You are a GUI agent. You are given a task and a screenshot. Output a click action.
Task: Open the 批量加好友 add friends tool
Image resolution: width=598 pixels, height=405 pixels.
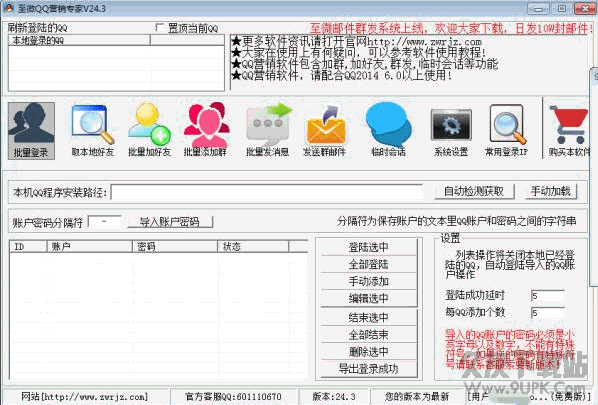(x=150, y=130)
